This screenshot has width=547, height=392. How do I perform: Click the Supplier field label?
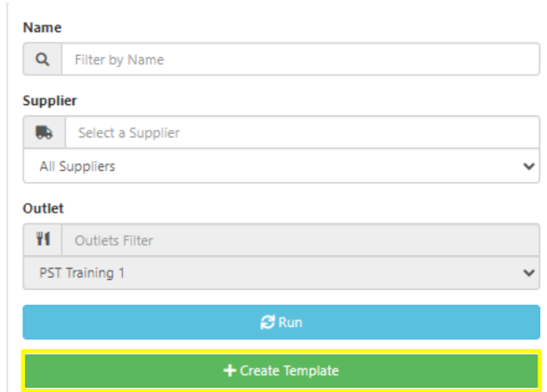pos(50,101)
